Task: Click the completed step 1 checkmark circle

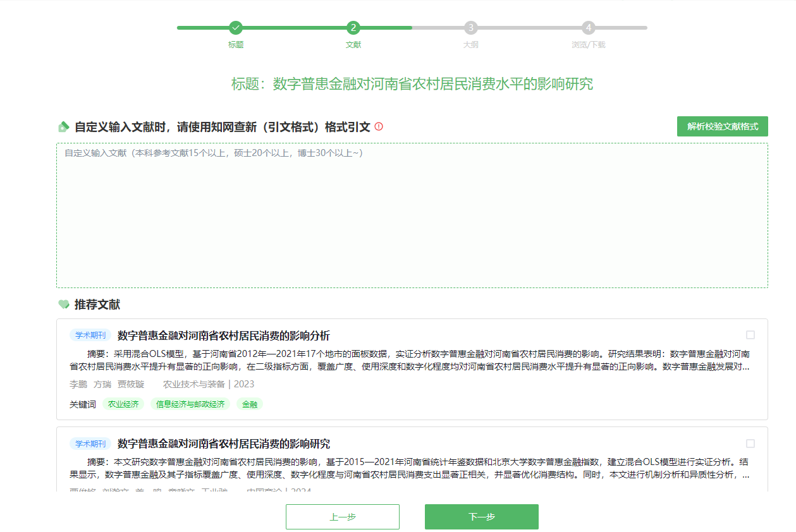Action: pos(236,28)
